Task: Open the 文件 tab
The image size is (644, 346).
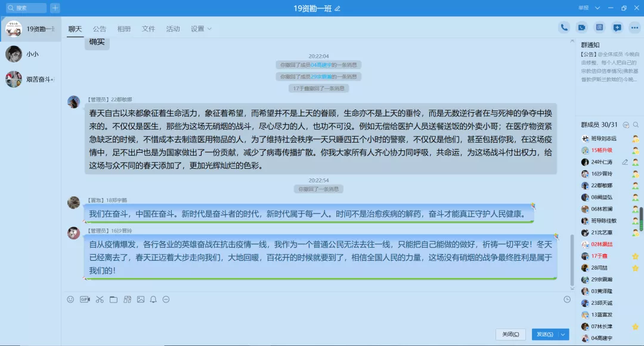Action: pyautogui.click(x=148, y=29)
